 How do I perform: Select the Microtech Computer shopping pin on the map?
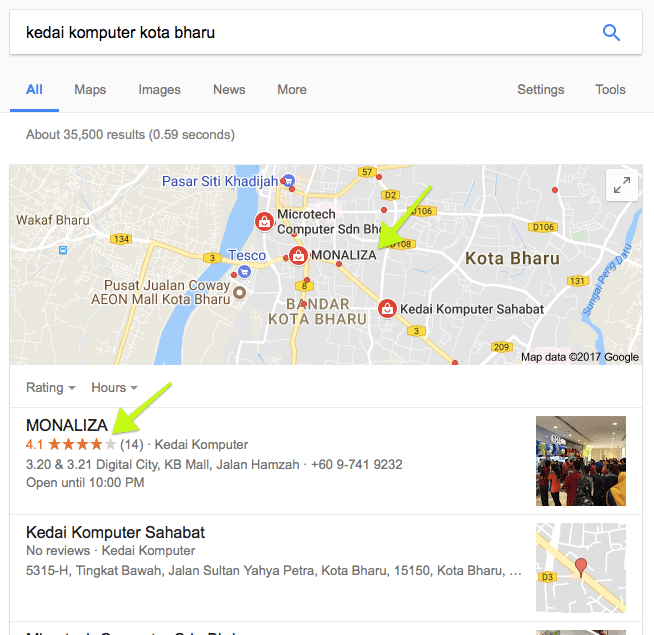(x=264, y=221)
